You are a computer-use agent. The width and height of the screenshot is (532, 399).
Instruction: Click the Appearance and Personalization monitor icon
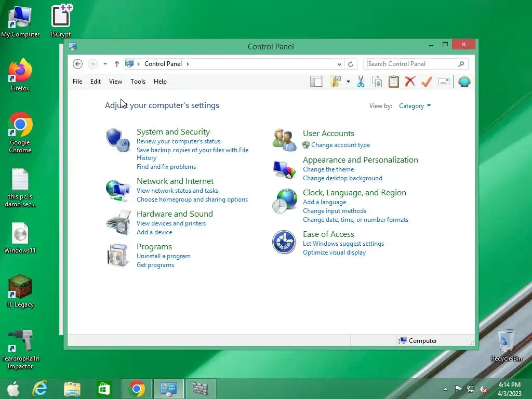(x=284, y=169)
